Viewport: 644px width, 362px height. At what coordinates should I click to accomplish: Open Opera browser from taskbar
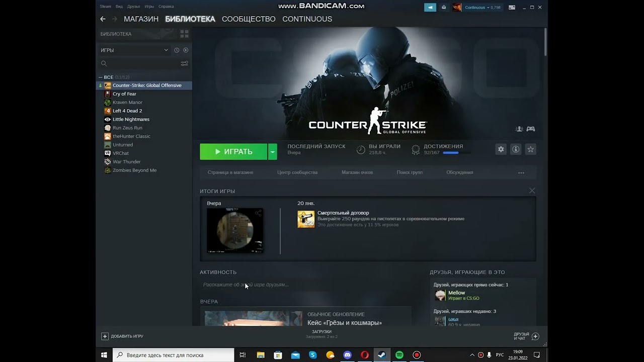coord(365,355)
